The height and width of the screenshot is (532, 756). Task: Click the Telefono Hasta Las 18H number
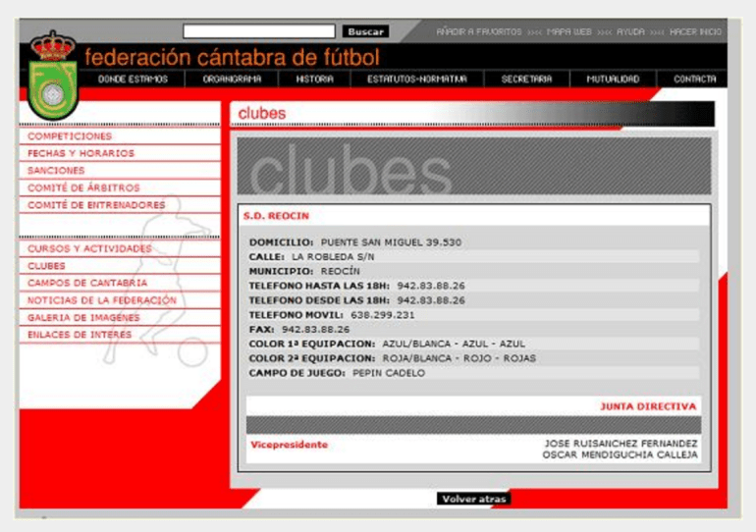[x=431, y=286]
